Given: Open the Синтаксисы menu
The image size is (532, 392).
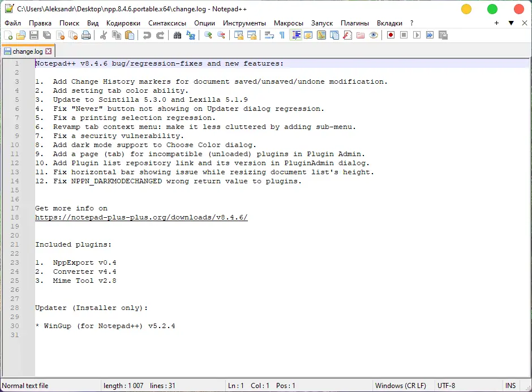Looking at the screenshot, I should click(167, 23).
